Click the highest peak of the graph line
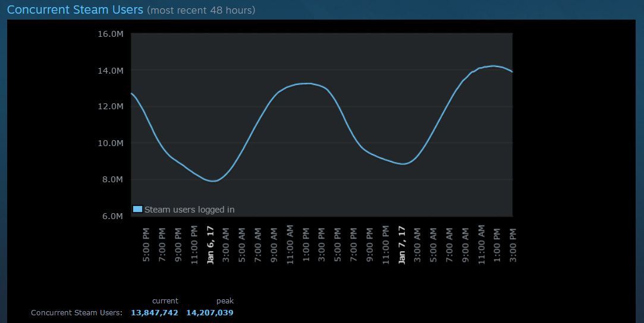This screenshot has height=323, width=644. (493, 66)
